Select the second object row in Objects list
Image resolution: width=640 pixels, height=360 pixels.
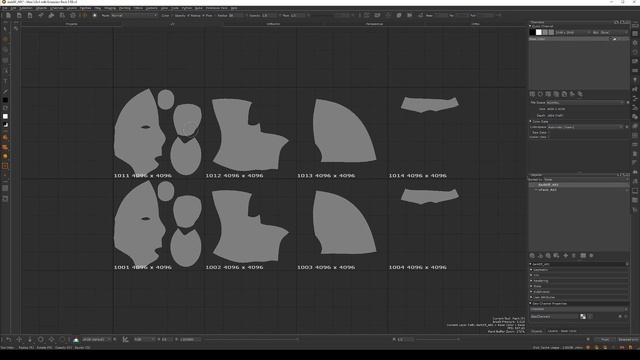click(579, 190)
